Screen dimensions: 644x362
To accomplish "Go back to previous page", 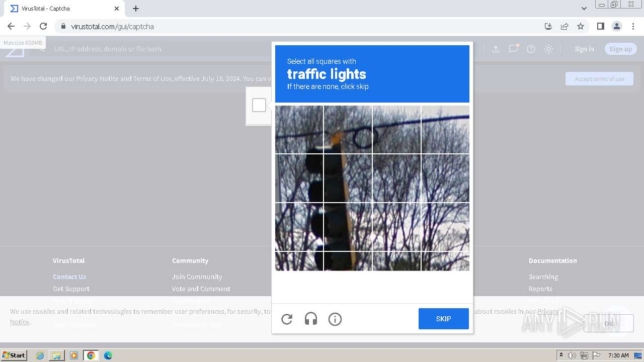I will (11, 26).
